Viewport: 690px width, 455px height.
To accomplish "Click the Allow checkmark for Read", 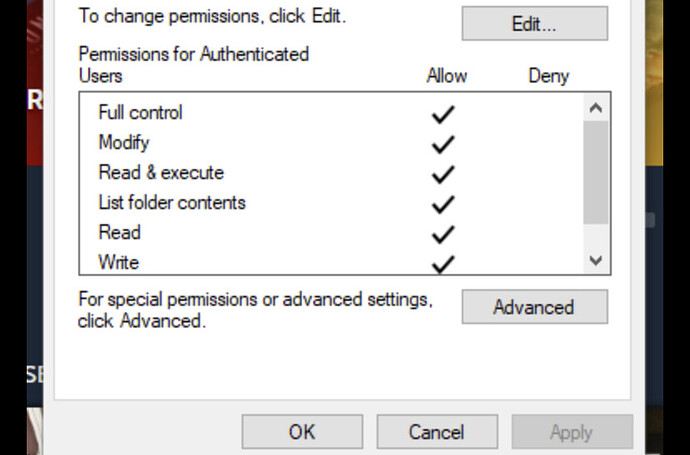I will click(442, 234).
